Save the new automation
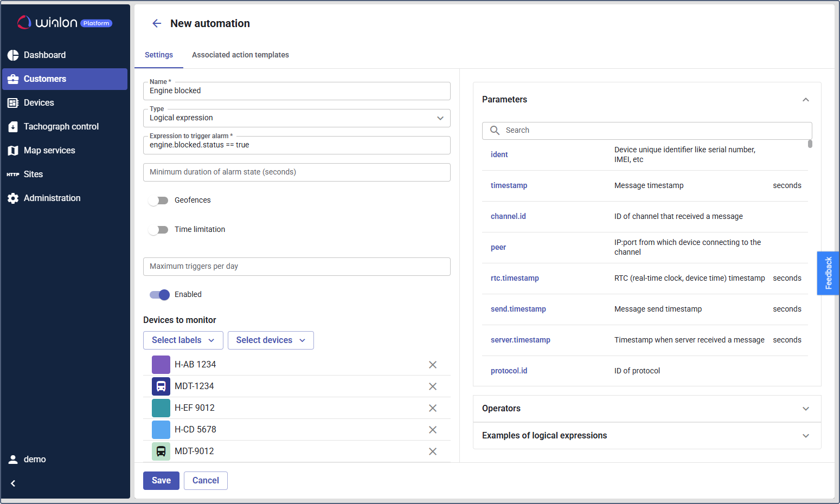 (x=161, y=481)
